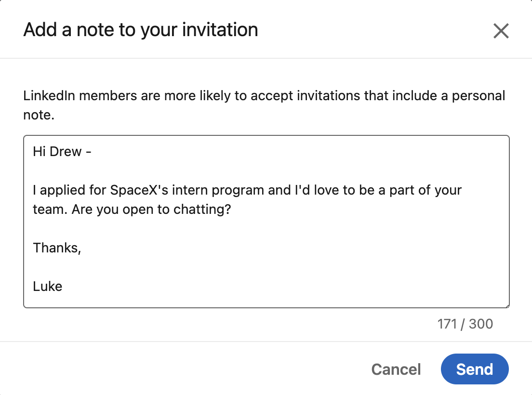Screen dimensions: 532x395
Task: Place cursor on the word 'love'
Action: (x=327, y=190)
